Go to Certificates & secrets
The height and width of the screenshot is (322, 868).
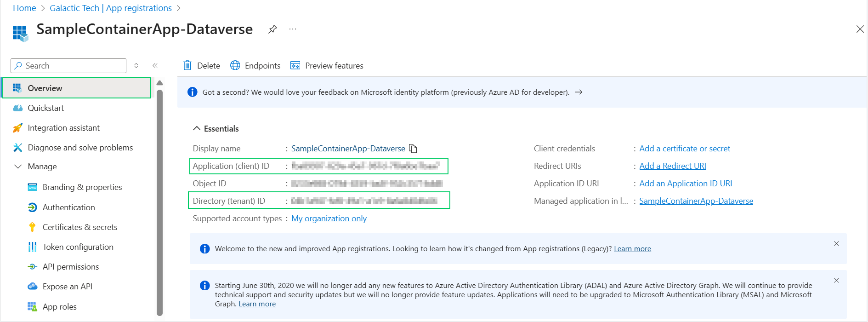(79, 227)
